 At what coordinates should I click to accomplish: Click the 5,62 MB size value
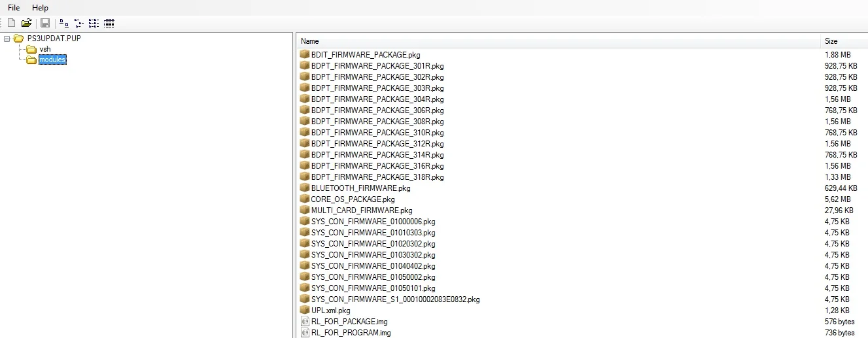coord(837,199)
